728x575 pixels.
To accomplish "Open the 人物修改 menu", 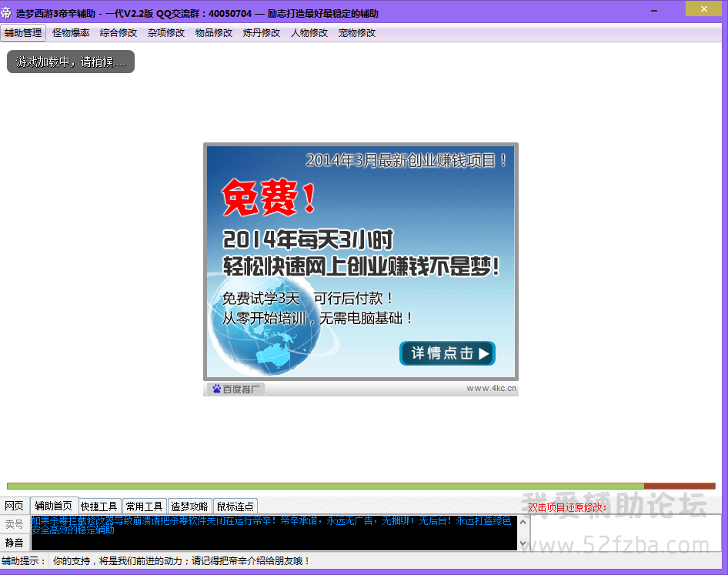I will point(309,33).
